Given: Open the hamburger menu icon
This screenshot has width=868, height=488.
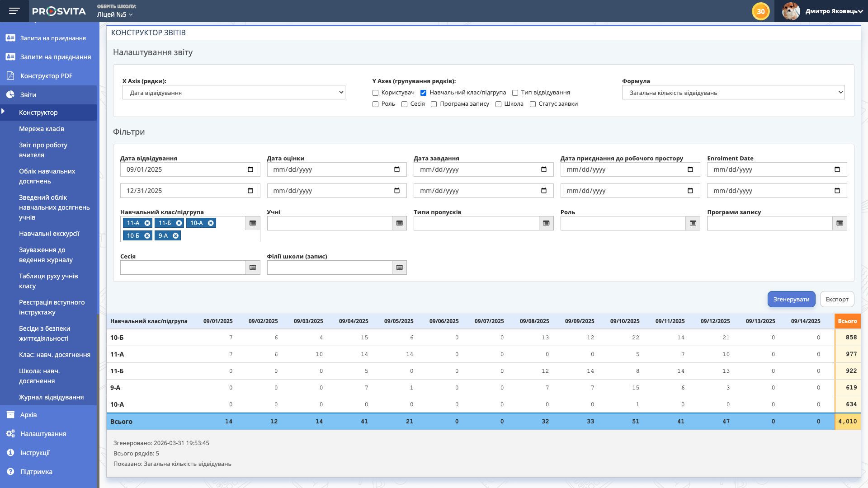Looking at the screenshot, I should (x=14, y=11).
